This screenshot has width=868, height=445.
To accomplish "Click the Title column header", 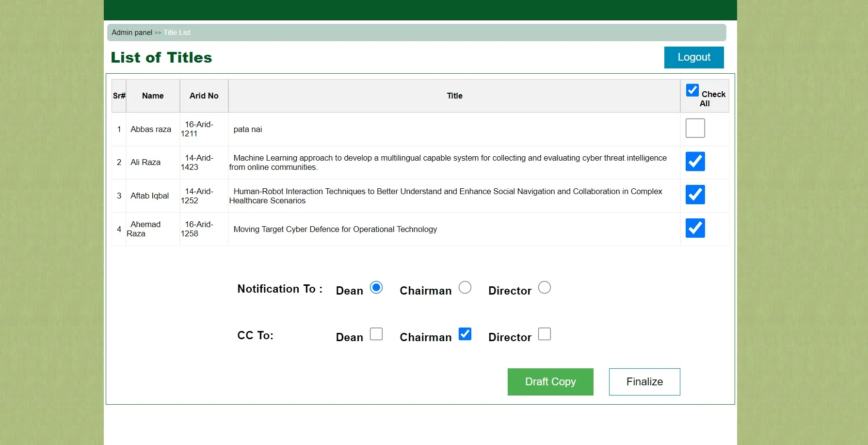I will (x=454, y=96).
